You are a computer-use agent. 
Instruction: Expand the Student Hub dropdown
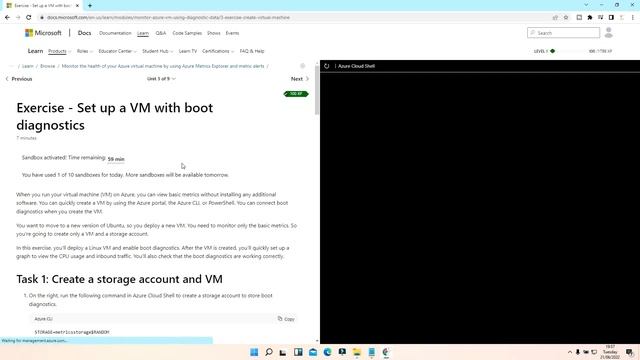[158, 51]
